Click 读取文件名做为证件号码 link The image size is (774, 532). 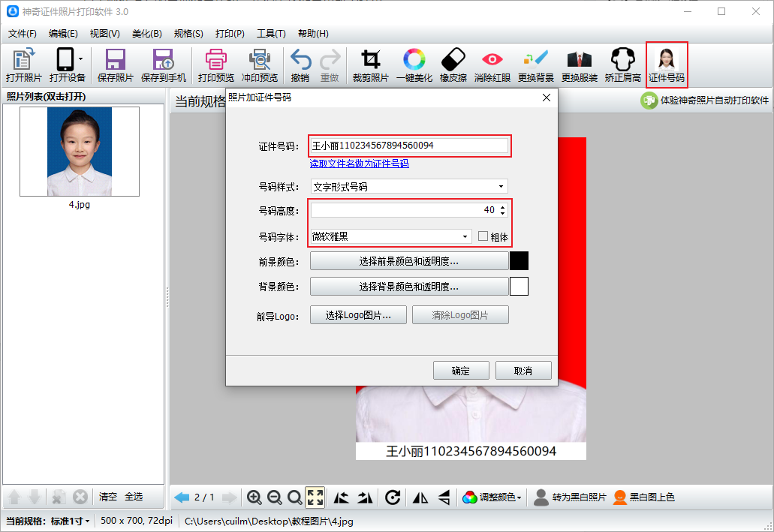coord(359,164)
